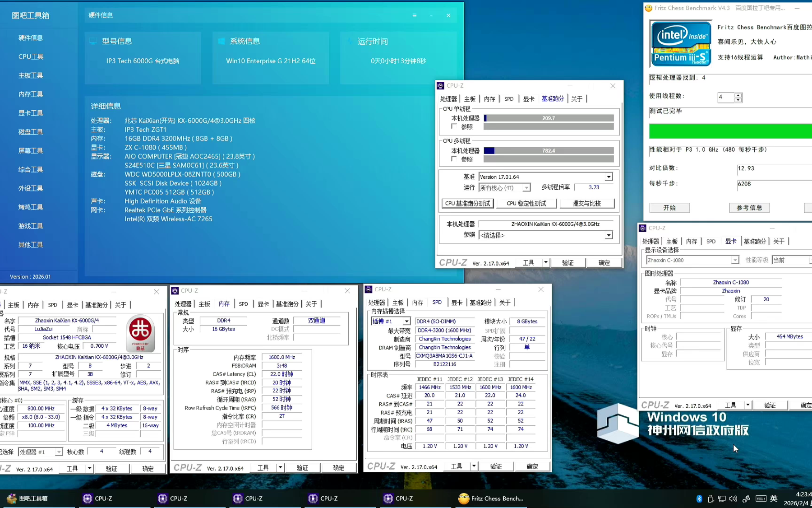The height and width of the screenshot is (508, 812).
Task: Click the green benchmark progress bar
Action: (x=730, y=131)
